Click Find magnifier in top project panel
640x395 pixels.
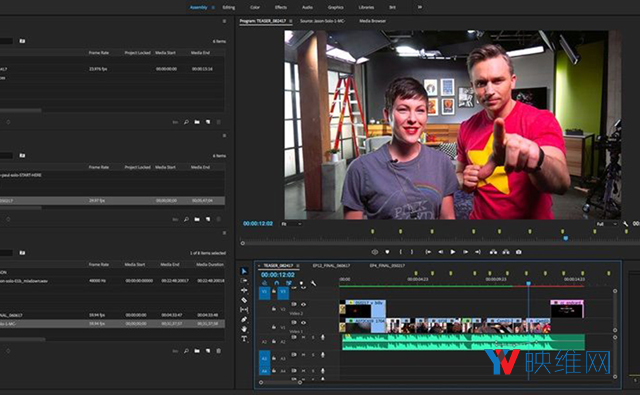tap(186, 122)
